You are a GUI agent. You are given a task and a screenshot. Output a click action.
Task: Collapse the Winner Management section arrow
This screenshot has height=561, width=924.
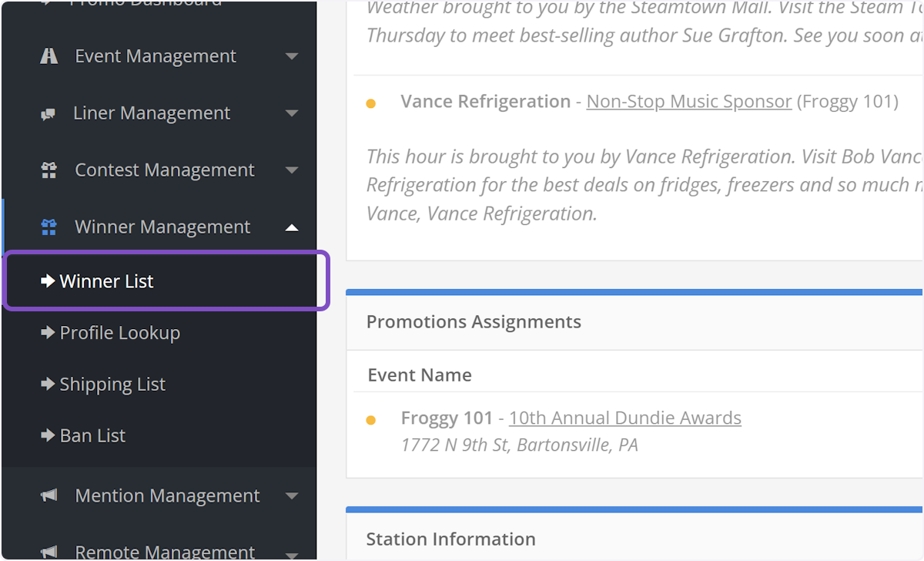coord(291,227)
